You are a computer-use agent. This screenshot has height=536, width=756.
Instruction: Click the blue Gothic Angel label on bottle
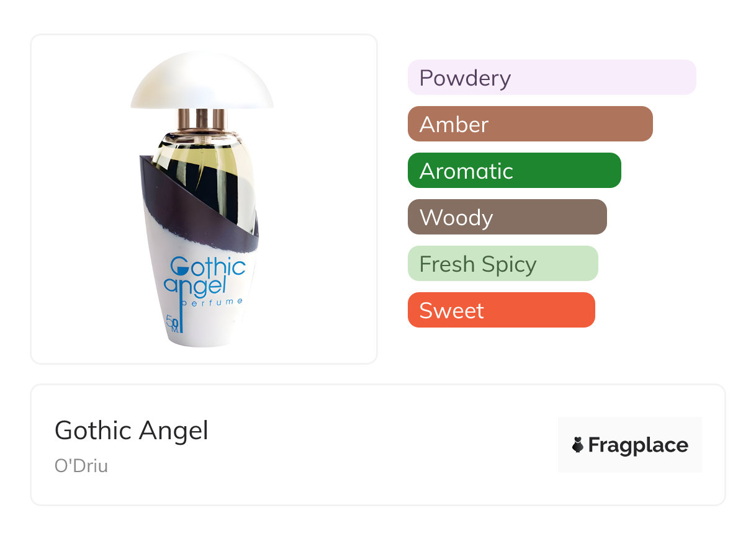coord(205,276)
